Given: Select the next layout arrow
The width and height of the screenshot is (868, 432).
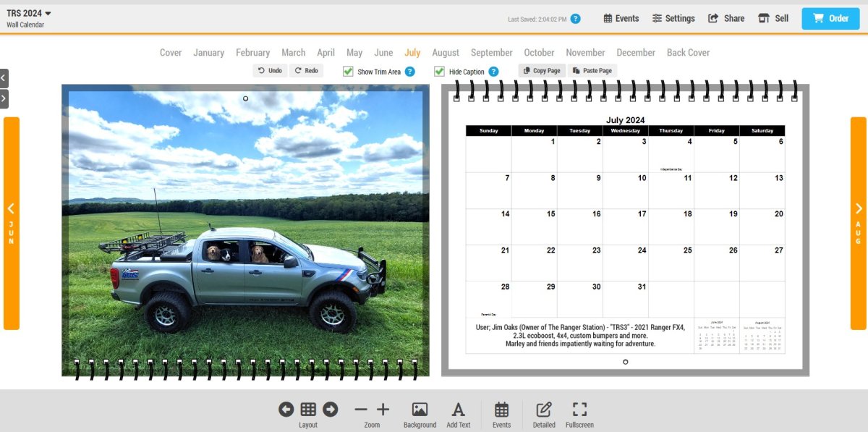Looking at the screenshot, I should [x=330, y=410].
